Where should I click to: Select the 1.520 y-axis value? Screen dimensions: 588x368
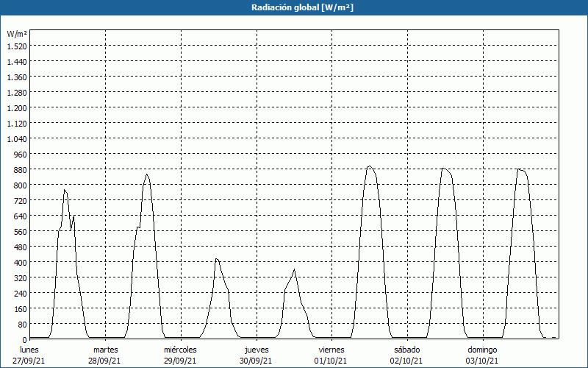(x=17, y=46)
